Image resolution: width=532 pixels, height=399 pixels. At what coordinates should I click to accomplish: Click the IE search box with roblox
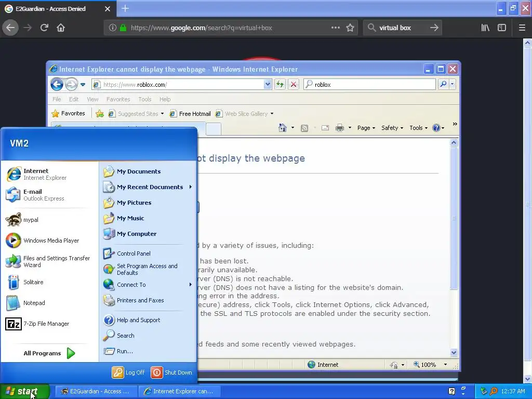pos(370,85)
